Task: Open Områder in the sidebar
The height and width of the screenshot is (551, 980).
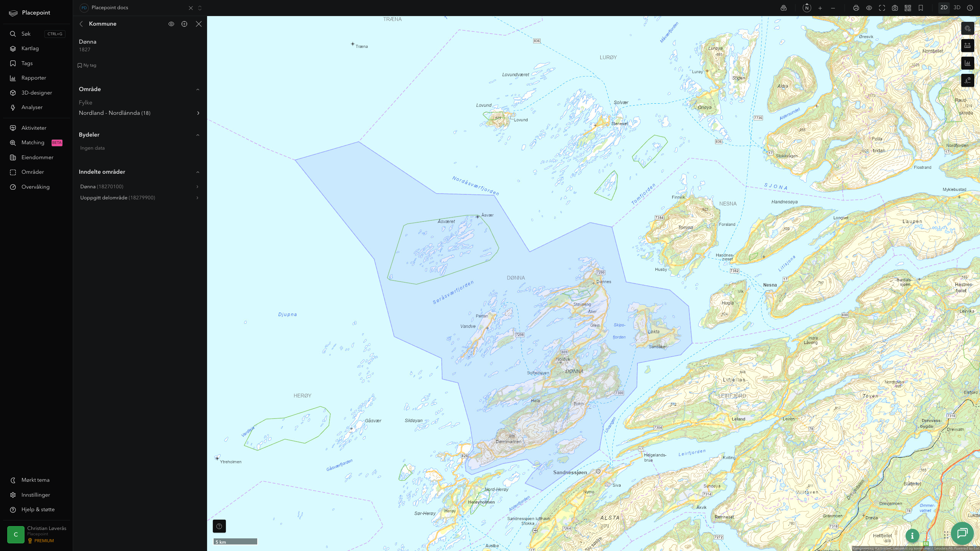Action: point(36,172)
